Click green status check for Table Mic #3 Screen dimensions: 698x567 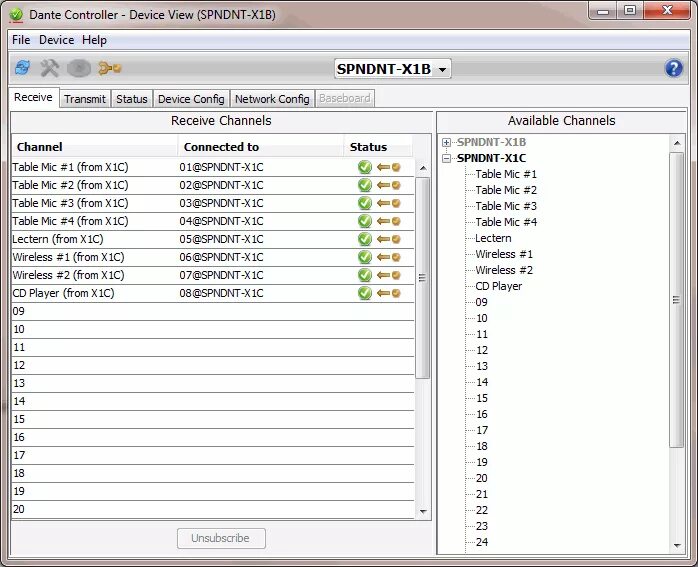(x=365, y=203)
